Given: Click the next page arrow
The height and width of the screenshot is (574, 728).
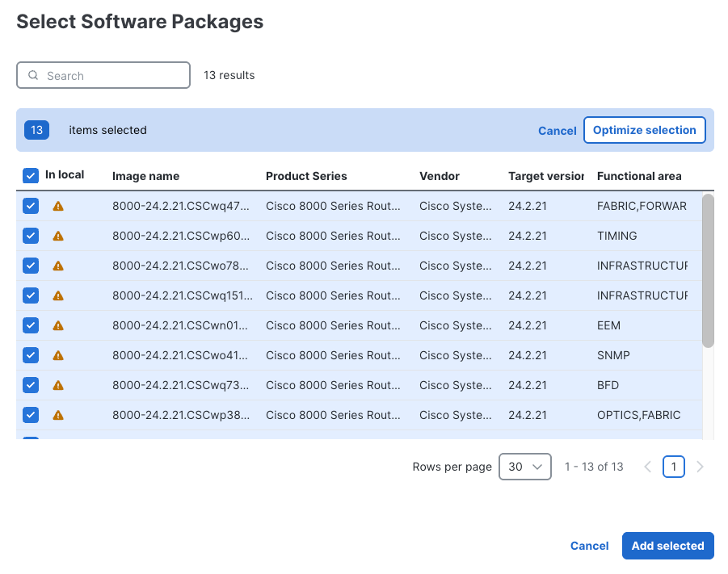Looking at the screenshot, I should (700, 467).
